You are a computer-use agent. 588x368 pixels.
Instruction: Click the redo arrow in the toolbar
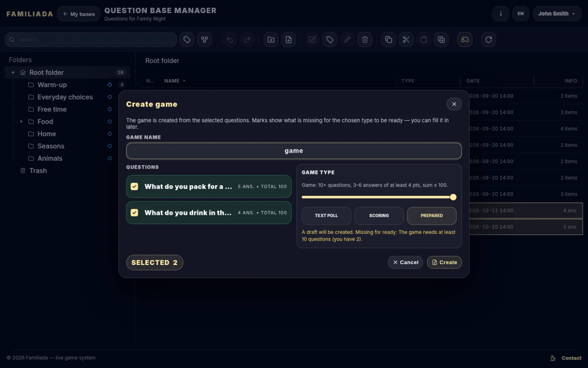click(x=247, y=40)
